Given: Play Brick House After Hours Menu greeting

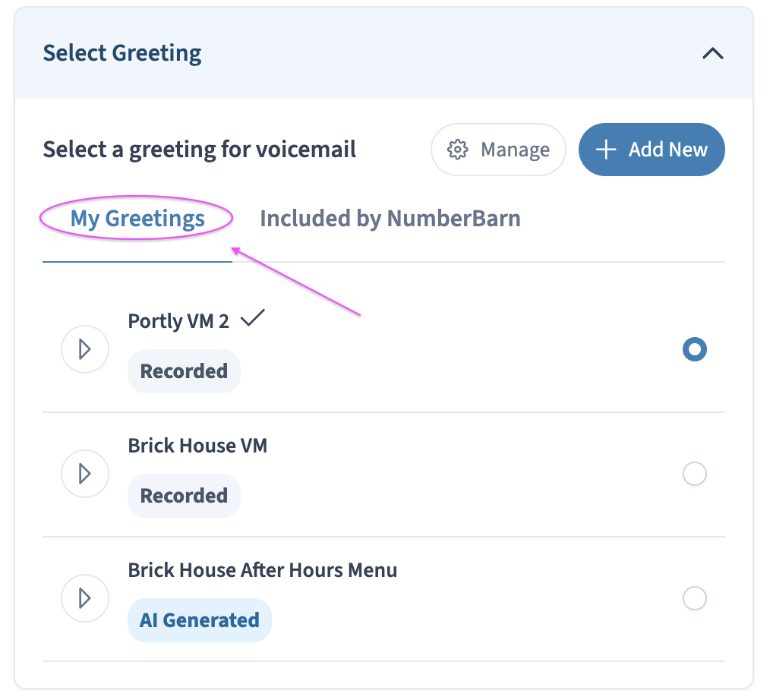Looking at the screenshot, I should [85, 598].
